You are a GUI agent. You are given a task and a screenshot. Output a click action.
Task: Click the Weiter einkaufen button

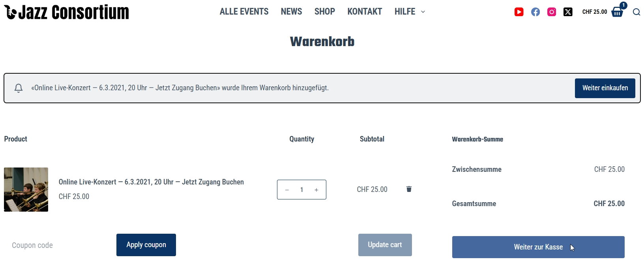tap(605, 88)
